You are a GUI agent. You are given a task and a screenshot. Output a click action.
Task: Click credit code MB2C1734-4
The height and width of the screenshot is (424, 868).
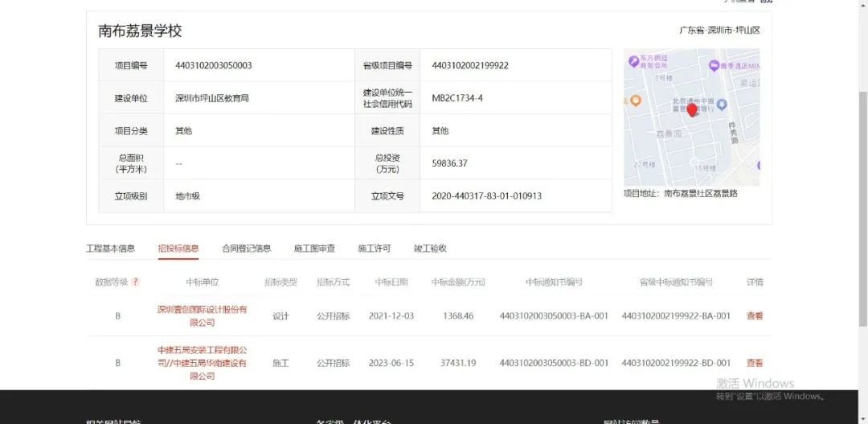[457, 98]
